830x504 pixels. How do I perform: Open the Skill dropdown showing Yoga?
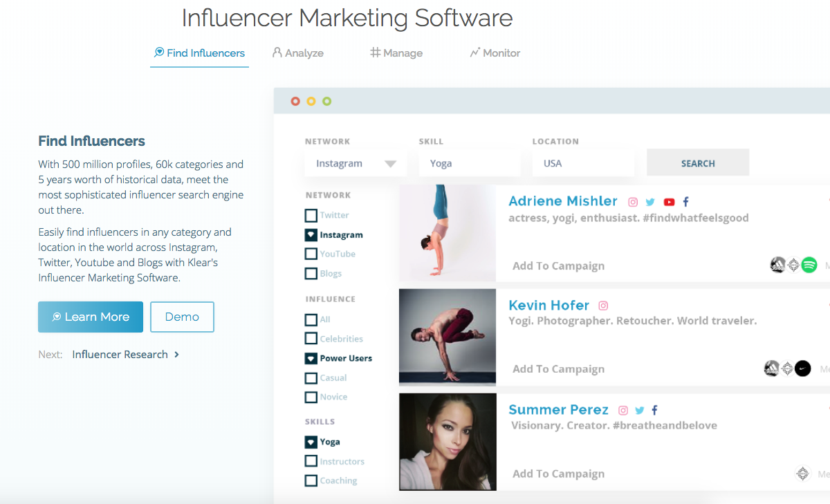click(x=470, y=163)
